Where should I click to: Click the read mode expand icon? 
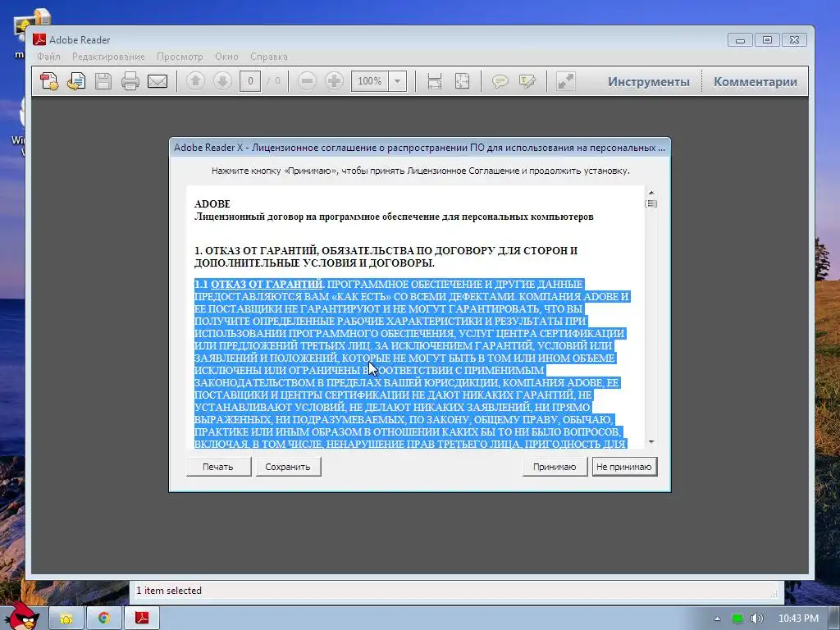tap(566, 81)
